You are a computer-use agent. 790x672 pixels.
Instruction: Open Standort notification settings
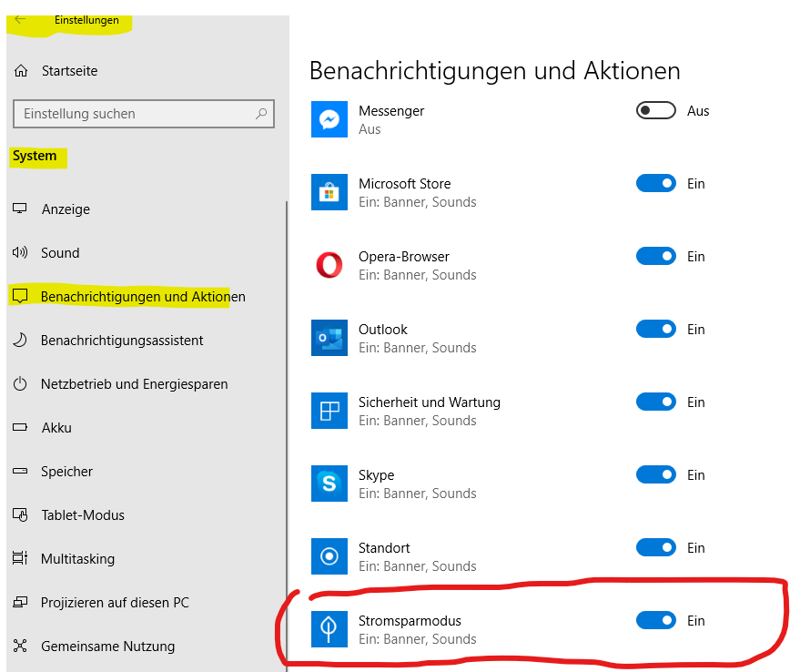pos(417,556)
